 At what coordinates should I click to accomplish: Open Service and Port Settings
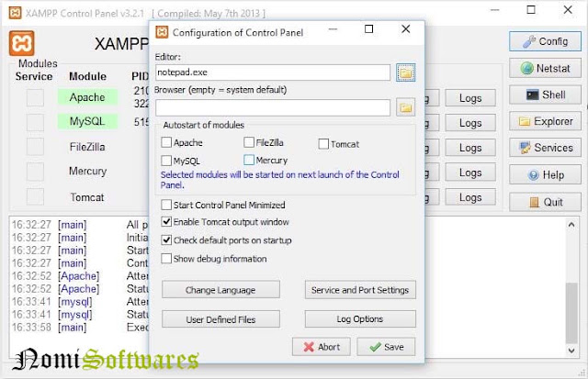[360, 290]
